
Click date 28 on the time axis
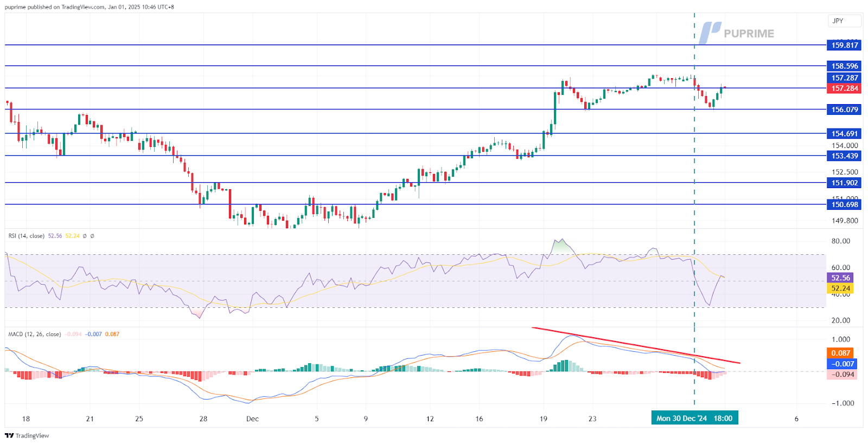pos(203,419)
